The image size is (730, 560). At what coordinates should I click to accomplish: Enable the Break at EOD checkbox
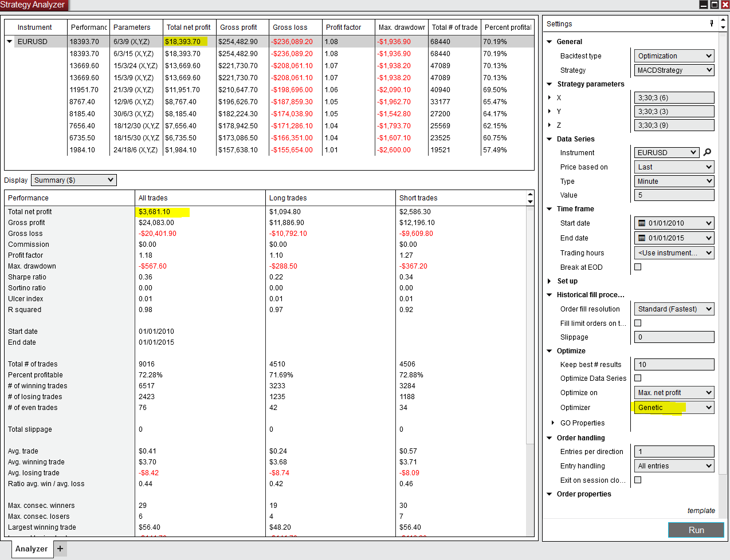point(638,267)
